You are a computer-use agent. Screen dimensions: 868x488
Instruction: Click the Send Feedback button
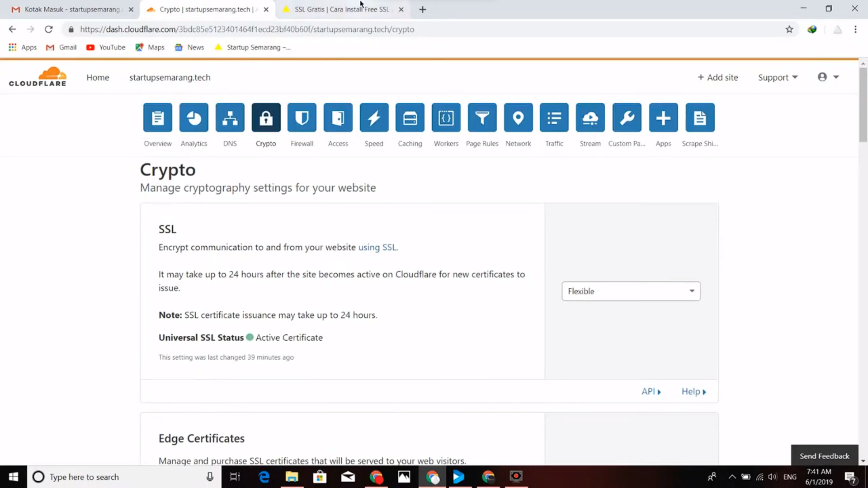point(824,456)
